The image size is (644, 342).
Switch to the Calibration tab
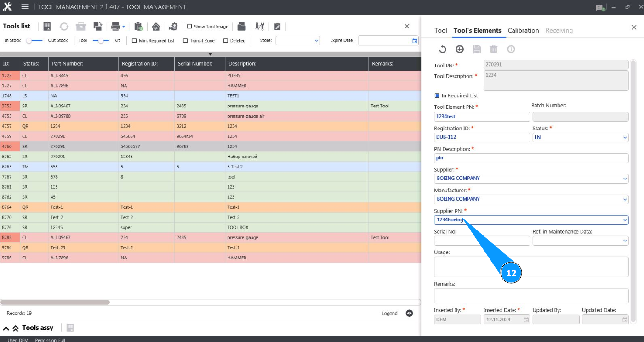click(x=523, y=30)
